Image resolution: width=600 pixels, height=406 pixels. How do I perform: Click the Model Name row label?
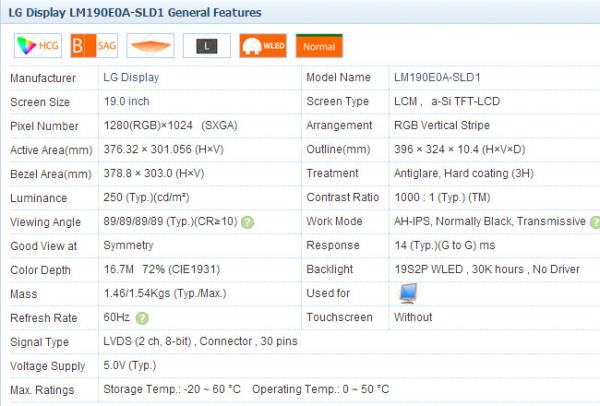coord(338,77)
